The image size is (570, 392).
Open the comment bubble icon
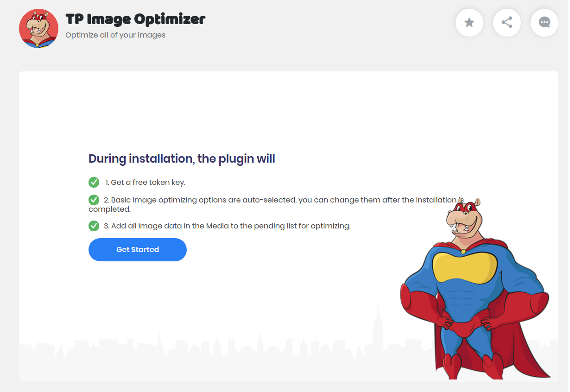[x=545, y=22]
